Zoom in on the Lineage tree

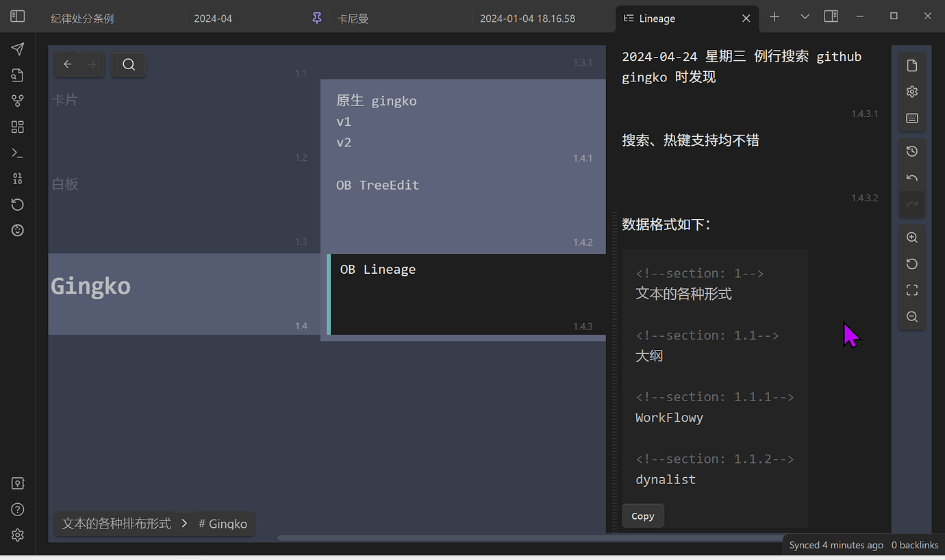911,237
